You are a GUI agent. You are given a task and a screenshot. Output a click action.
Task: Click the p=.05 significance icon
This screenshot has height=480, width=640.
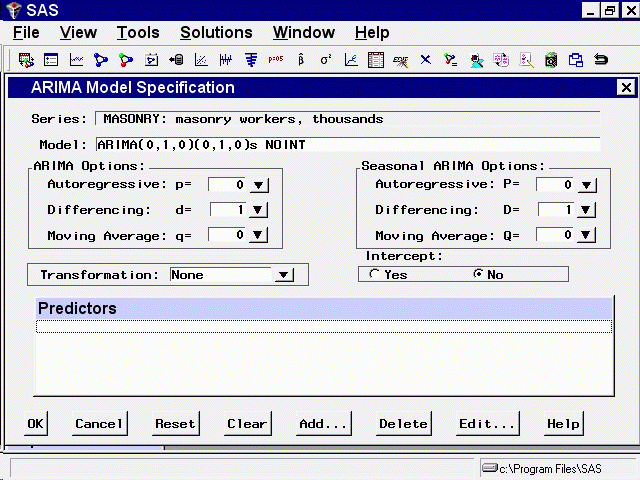276,59
